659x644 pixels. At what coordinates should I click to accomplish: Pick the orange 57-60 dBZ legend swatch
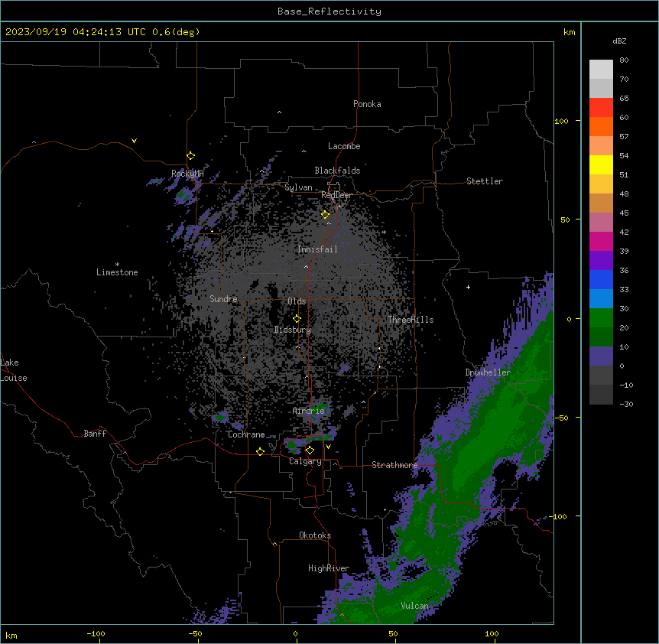601,126
